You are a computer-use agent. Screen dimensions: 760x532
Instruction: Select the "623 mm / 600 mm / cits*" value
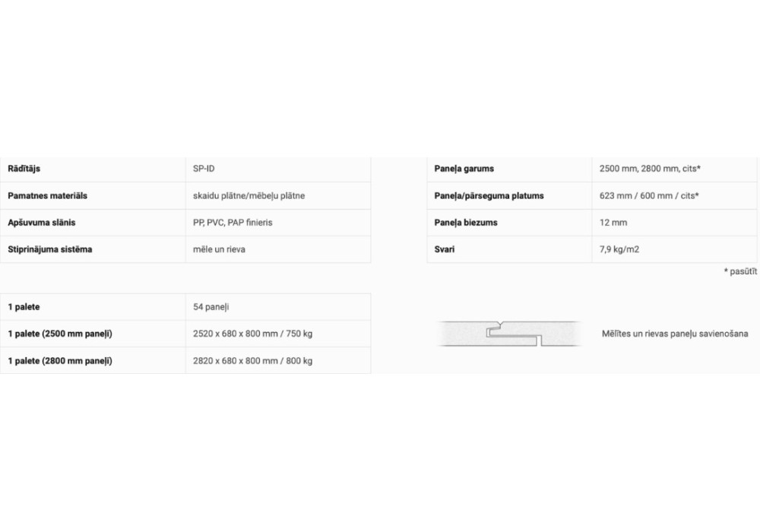(649, 196)
